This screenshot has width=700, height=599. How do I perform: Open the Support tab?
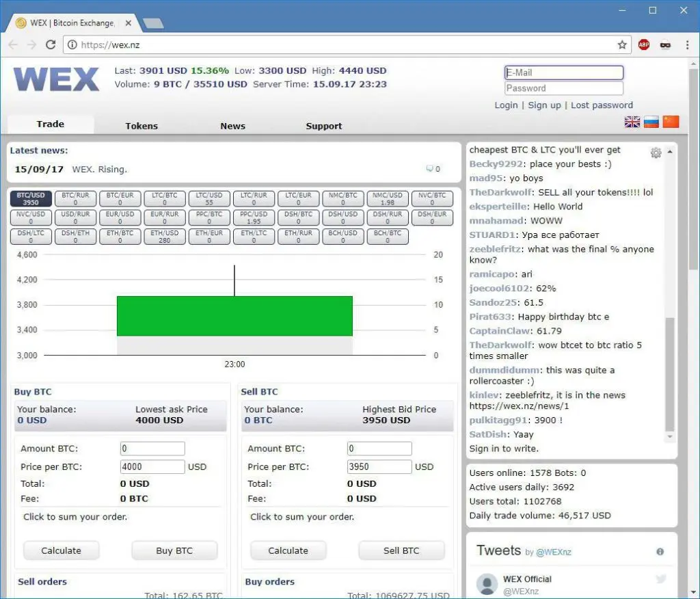[x=323, y=126]
